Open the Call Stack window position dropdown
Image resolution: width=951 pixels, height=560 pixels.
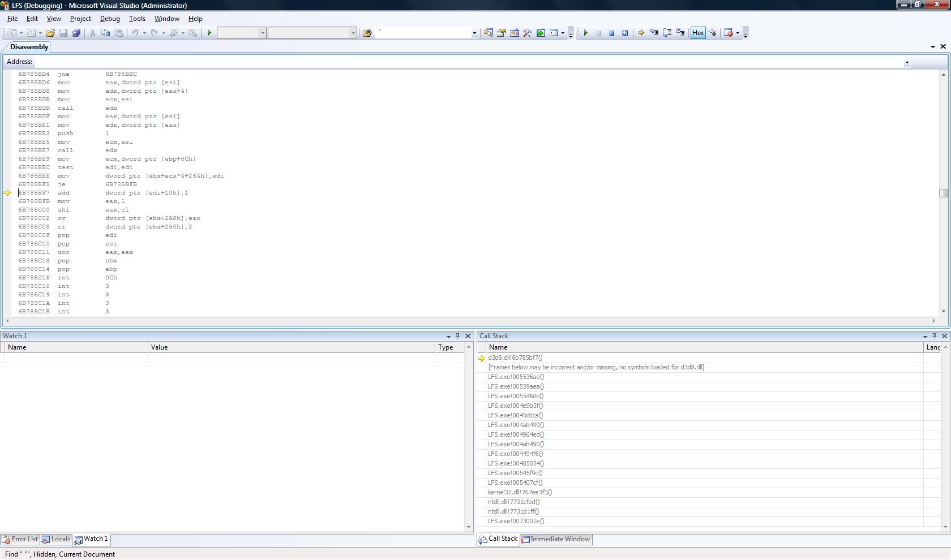click(925, 336)
